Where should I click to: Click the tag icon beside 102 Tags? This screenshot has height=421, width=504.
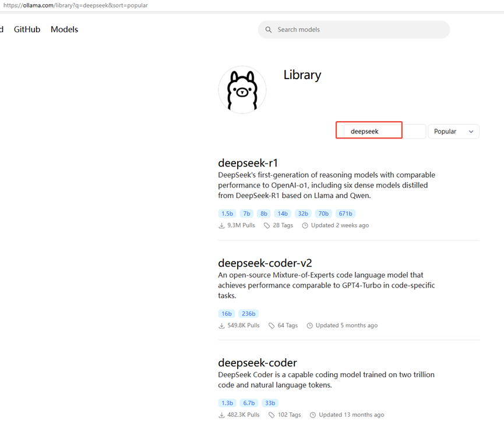coord(272,415)
